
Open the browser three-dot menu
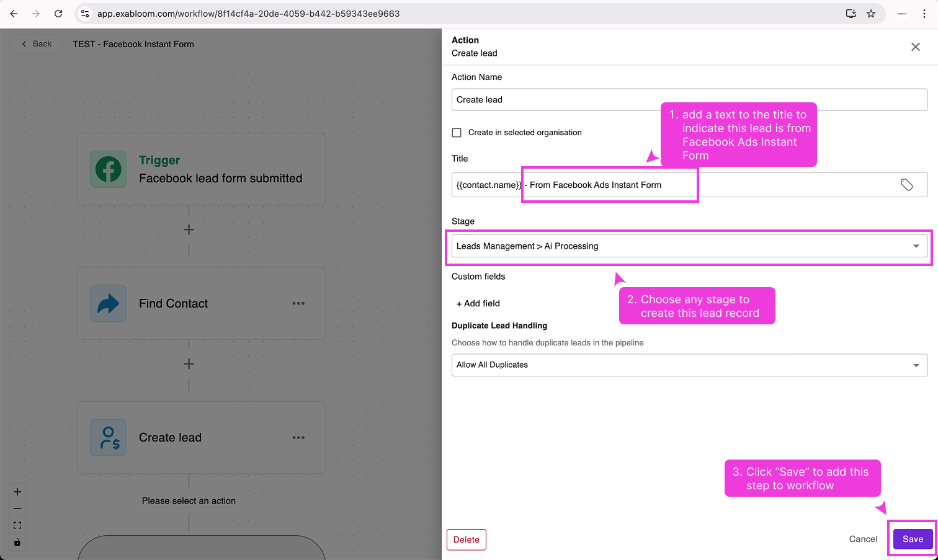[x=925, y=13]
